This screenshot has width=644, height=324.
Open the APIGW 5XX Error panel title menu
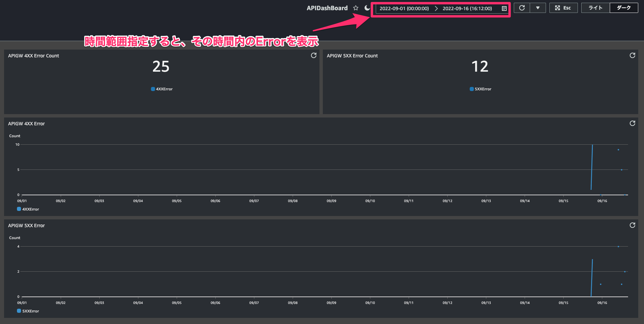click(26, 225)
